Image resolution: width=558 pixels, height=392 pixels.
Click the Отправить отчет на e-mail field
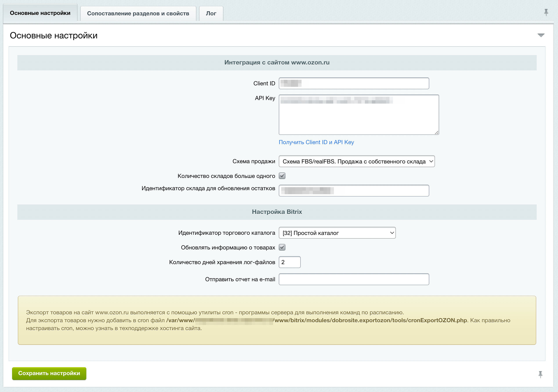coord(354,279)
